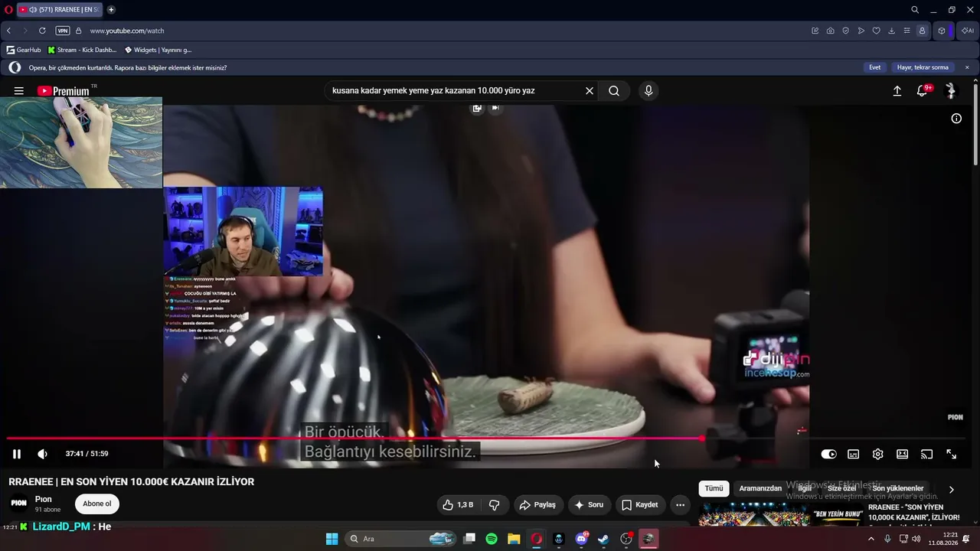Viewport: 980px width, 551px height.
Task: Open the Pion channel avatar
Action: tap(19, 504)
